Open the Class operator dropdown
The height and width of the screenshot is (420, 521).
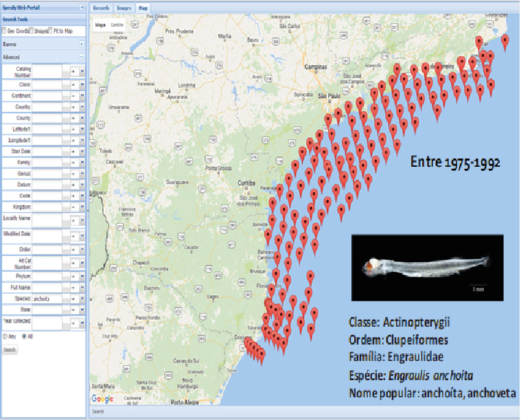click(82, 84)
